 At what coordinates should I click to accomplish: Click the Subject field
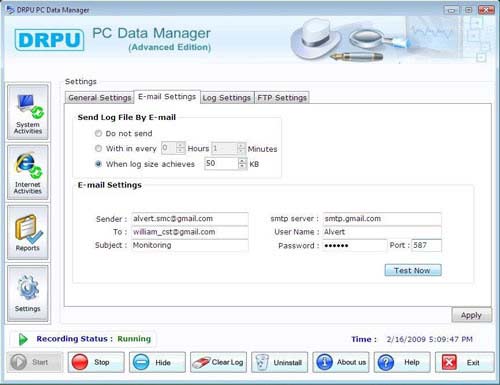tap(190, 245)
